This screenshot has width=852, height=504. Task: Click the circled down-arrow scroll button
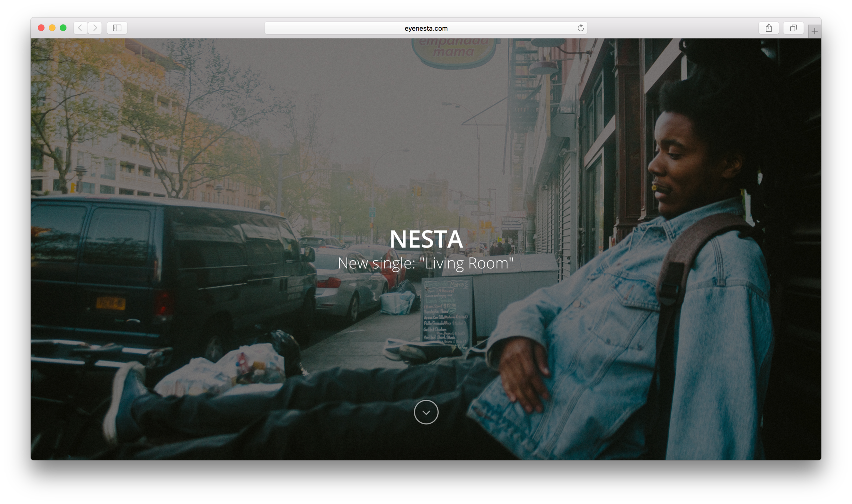426,412
